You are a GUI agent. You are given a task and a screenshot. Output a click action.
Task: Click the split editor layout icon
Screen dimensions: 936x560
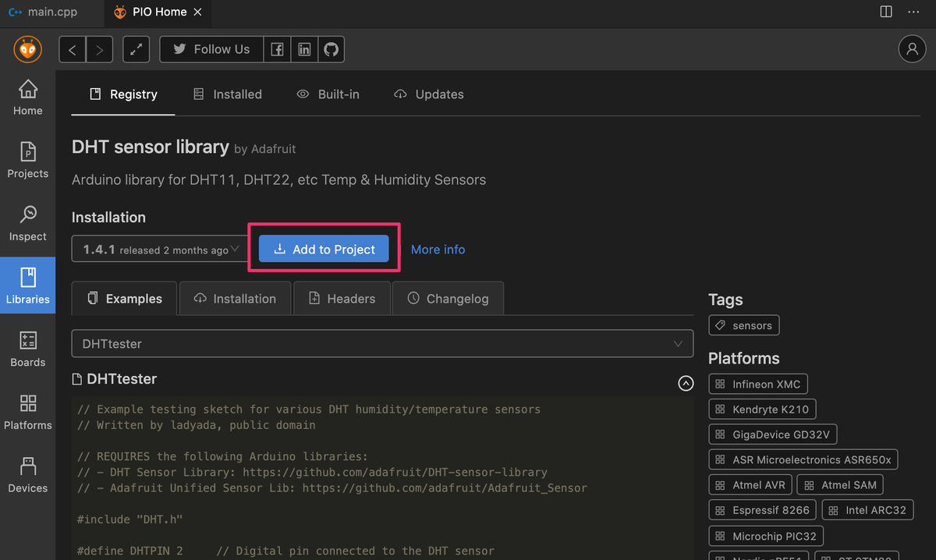(x=886, y=12)
